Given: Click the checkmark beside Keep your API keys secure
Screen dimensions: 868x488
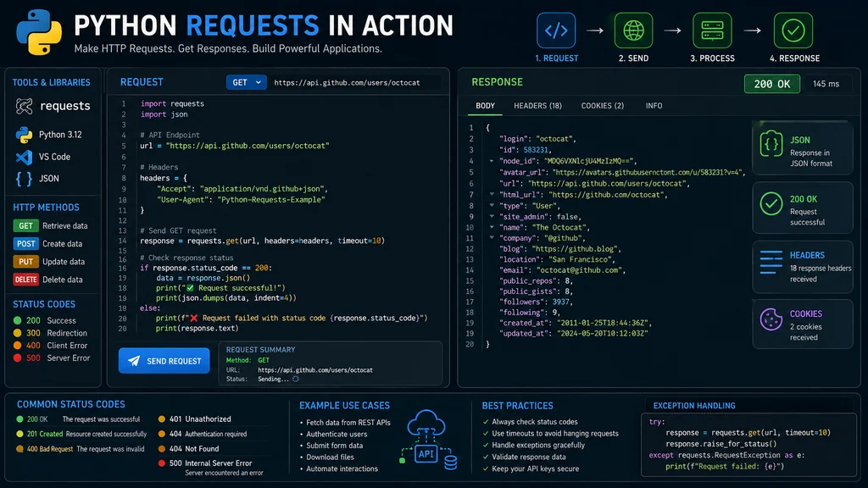Looking at the screenshot, I should 486,469.
